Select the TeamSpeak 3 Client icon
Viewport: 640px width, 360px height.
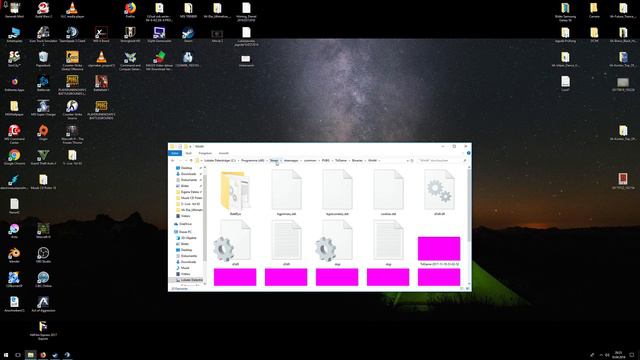pyautogui.click(x=72, y=34)
